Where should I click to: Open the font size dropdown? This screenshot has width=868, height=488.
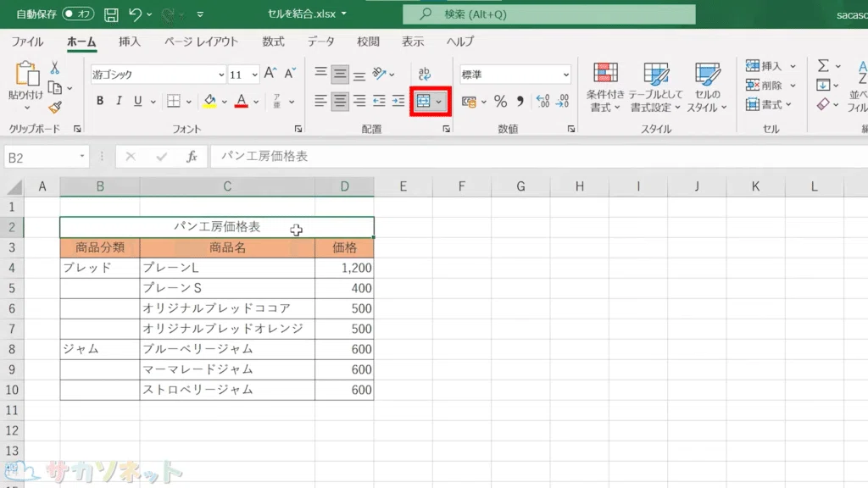point(254,75)
